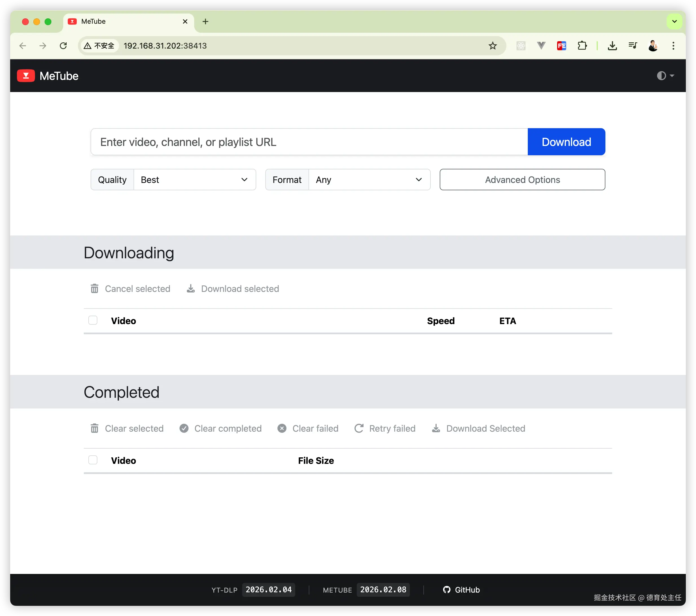Open the browser Extensions puzzle icon
Viewport: 696px width, 616px height.
coord(582,46)
